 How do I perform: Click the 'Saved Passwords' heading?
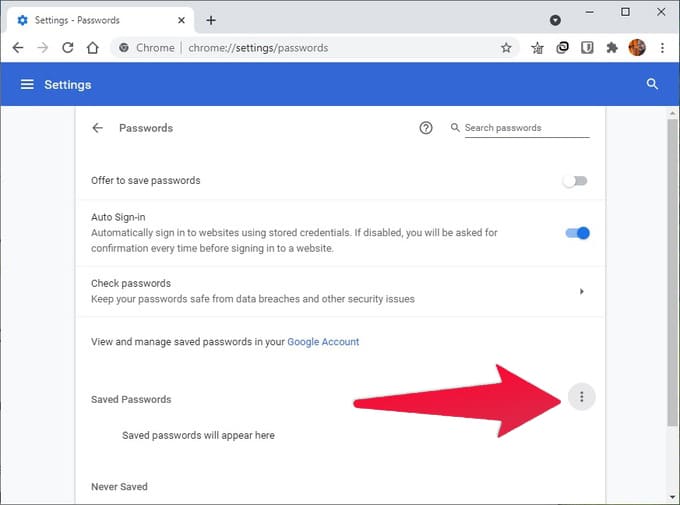131,399
